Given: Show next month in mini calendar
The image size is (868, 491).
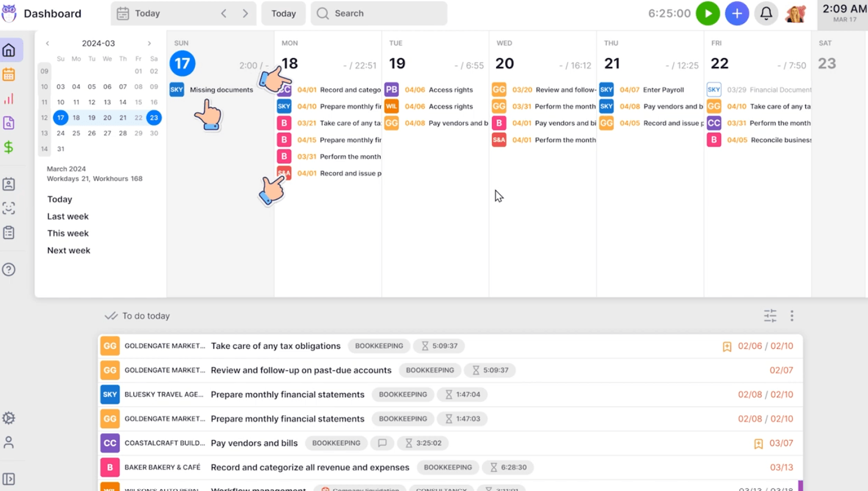Looking at the screenshot, I should tap(149, 44).
